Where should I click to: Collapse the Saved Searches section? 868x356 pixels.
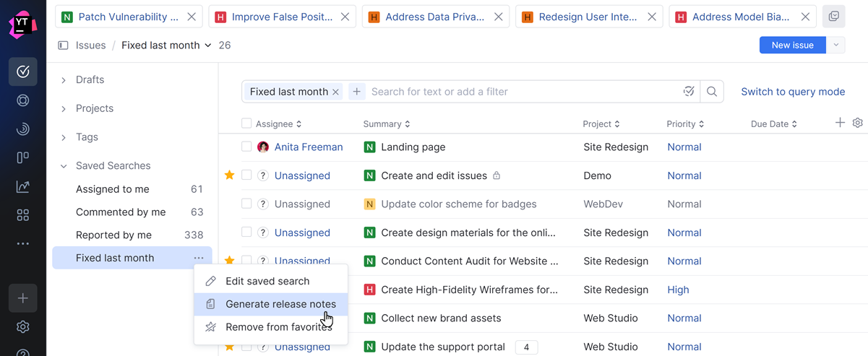tap(64, 166)
